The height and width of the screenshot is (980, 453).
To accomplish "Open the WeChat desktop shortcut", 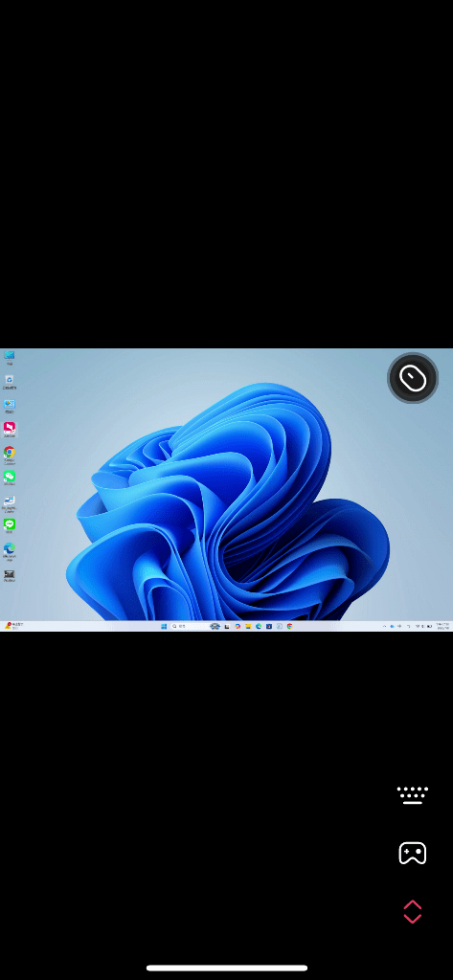I will click(x=10, y=479).
